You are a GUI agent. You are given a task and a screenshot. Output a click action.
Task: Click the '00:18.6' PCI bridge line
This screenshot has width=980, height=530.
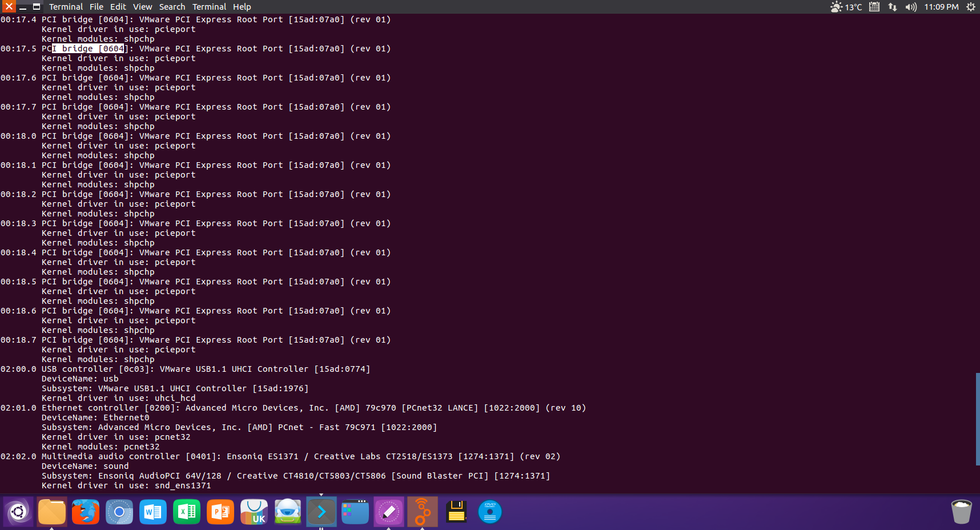coord(195,311)
